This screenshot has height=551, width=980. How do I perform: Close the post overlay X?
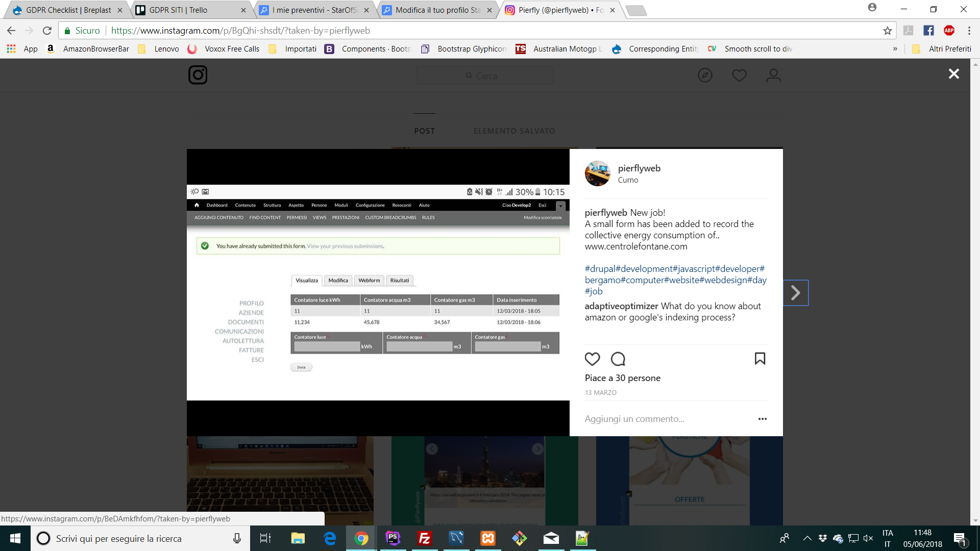pyautogui.click(x=953, y=74)
